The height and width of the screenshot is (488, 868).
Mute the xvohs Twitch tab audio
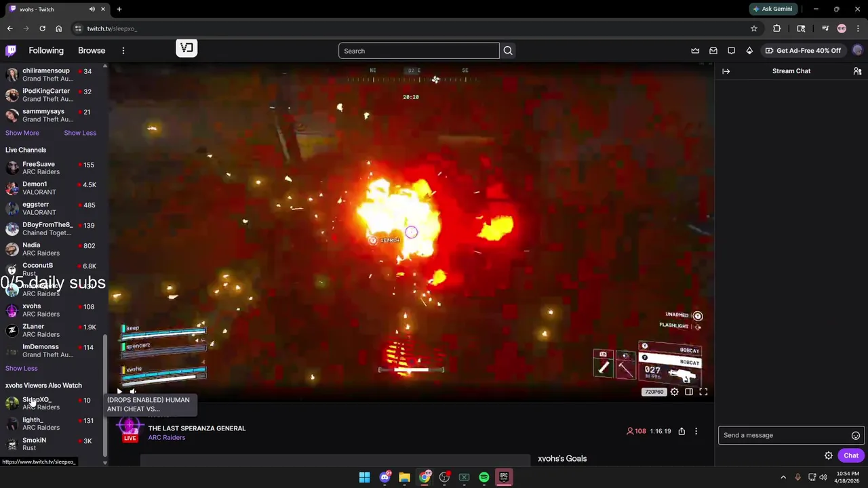click(92, 9)
